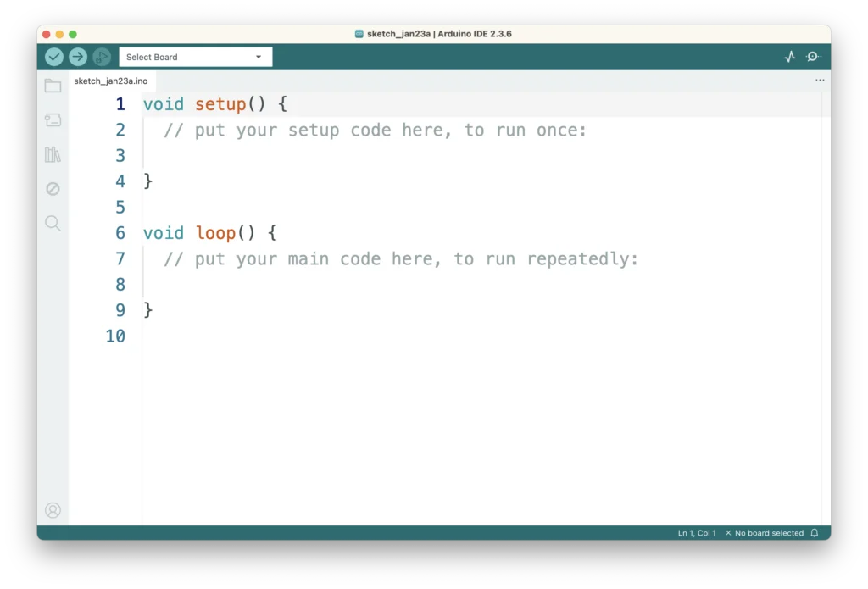Show the Debug panel in sidebar
Image resolution: width=868 pixels, height=589 pixels.
tap(53, 189)
